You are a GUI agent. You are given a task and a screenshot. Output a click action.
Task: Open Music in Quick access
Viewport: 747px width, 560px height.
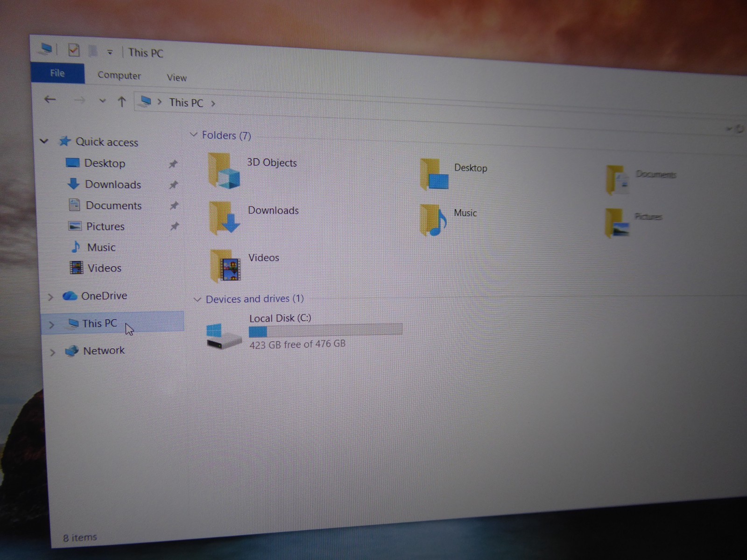click(101, 247)
